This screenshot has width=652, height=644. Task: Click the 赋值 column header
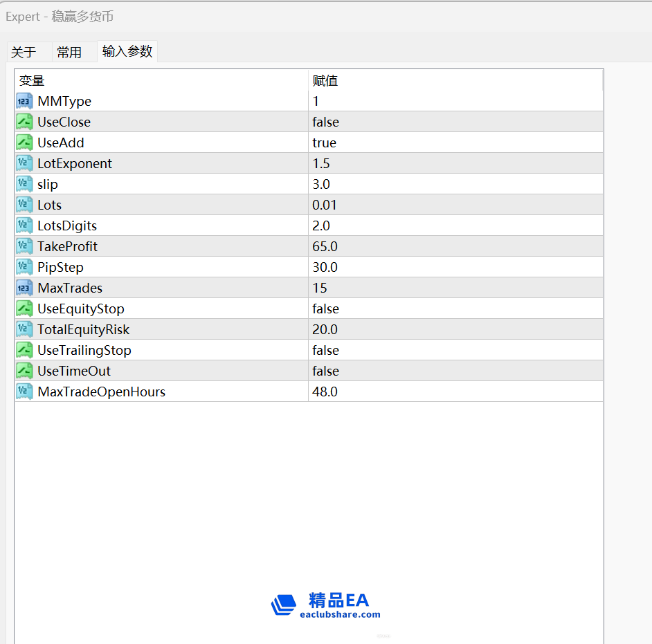point(325,80)
